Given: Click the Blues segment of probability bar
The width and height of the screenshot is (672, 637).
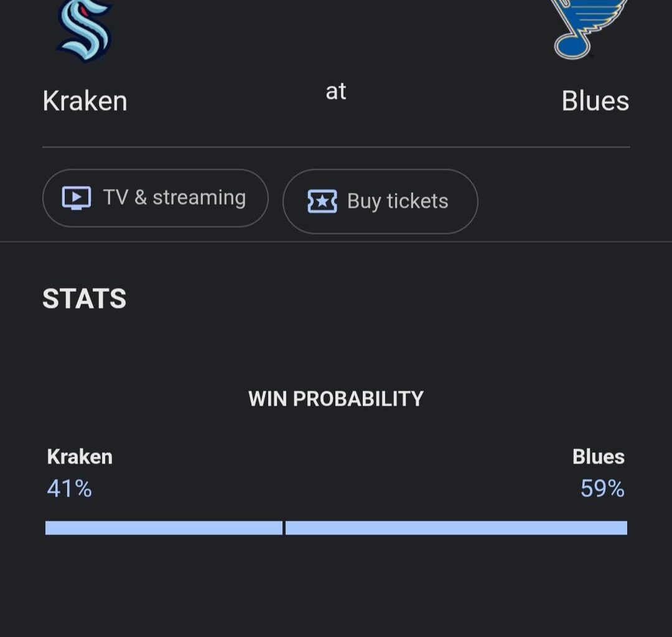Looking at the screenshot, I should click(x=456, y=528).
